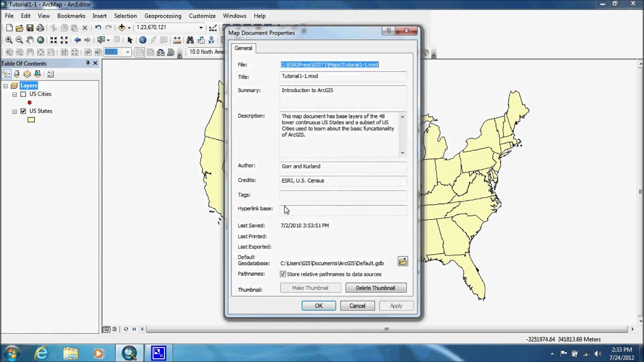Open the map scale dropdown
Viewport: 644px width, 362px height.
201,28
